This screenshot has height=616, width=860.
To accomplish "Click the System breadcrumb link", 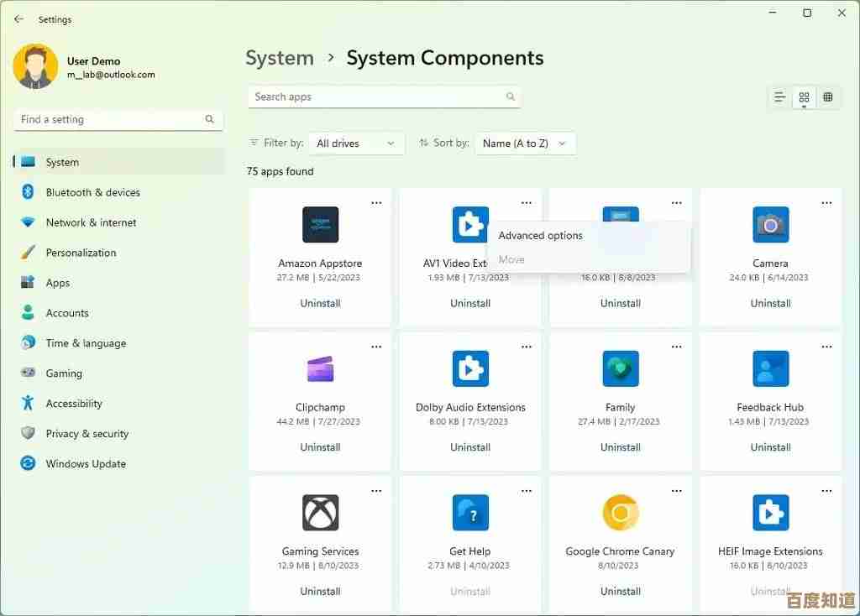I will [280, 58].
